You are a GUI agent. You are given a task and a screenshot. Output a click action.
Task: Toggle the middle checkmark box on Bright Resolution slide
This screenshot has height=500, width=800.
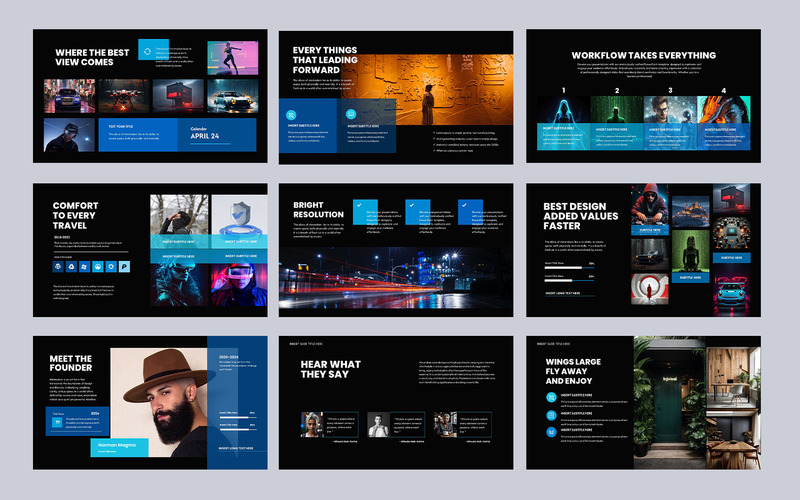tap(411, 205)
